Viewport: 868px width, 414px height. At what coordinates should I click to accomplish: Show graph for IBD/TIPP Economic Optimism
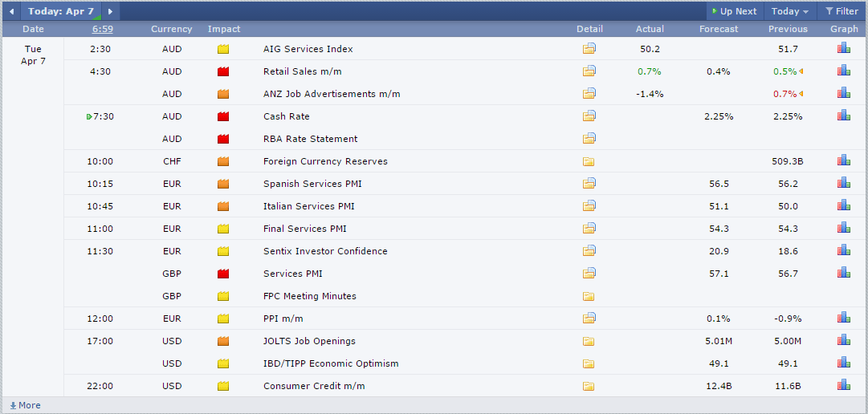(x=844, y=363)
